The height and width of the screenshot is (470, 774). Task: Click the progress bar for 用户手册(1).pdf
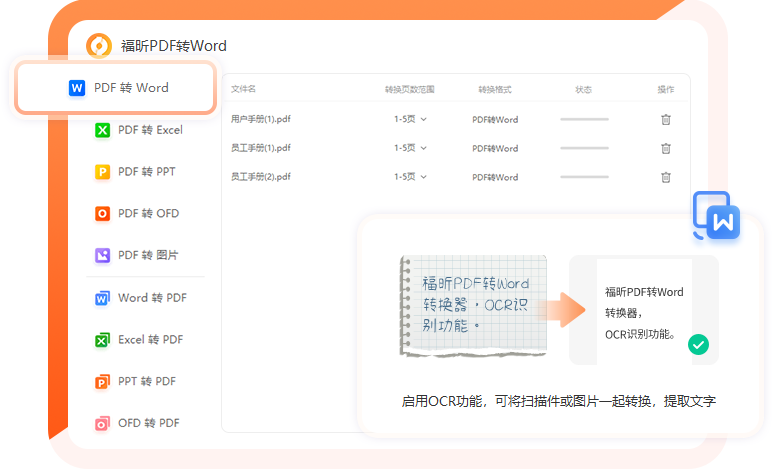[584, 120]
